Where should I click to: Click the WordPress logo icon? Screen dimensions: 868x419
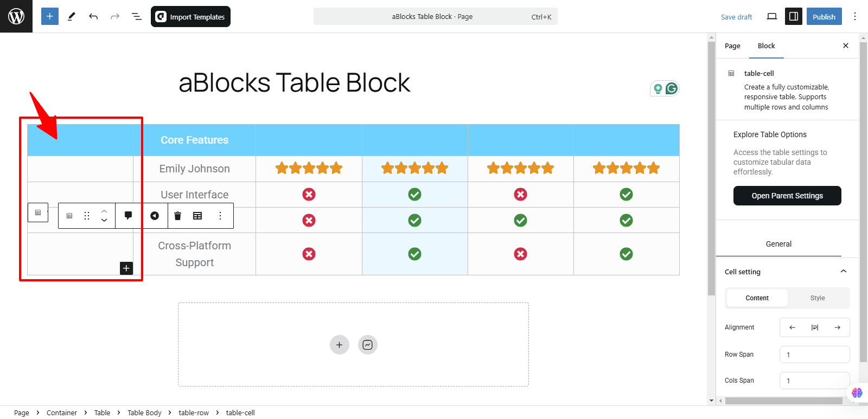tap(16, 16)
